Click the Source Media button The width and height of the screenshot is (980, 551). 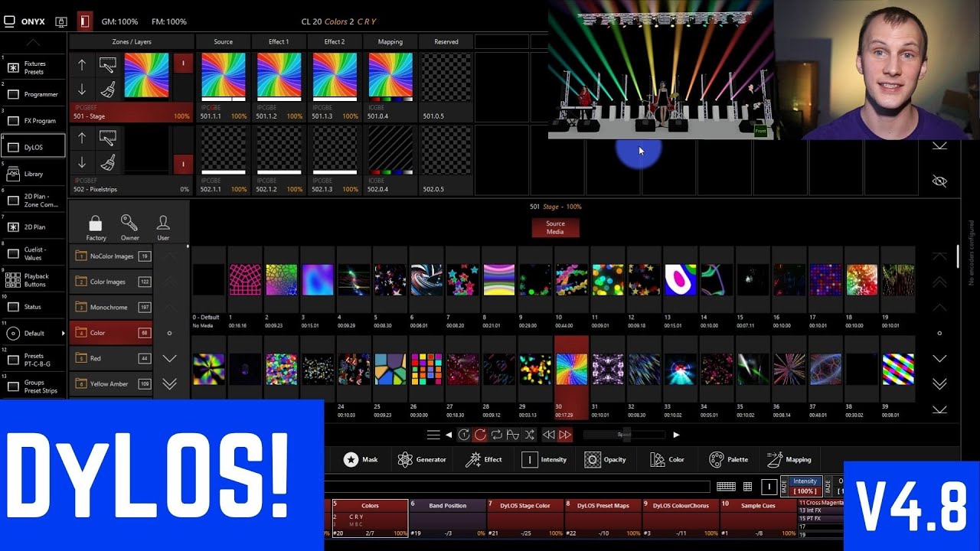pyautogui.click(x=555, y=227)
